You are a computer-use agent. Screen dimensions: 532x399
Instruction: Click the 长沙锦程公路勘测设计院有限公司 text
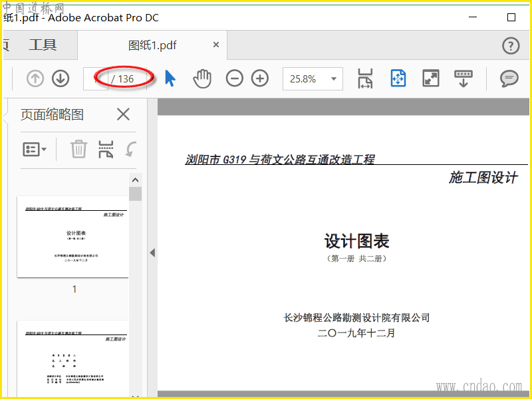coord(356,318)
